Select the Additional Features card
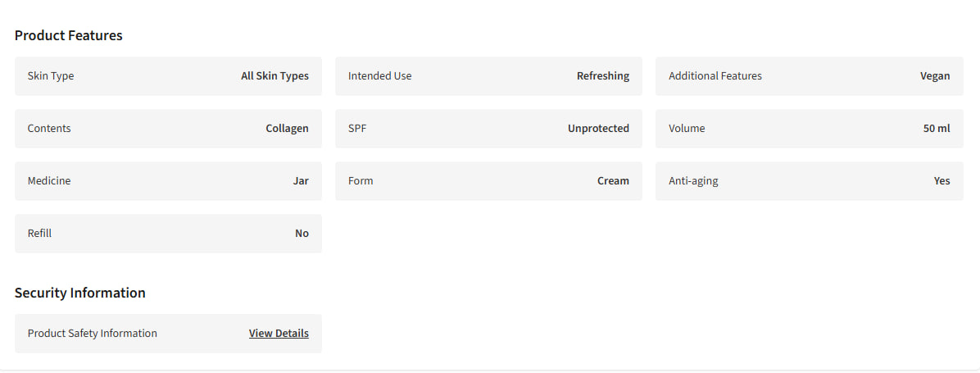The width and height of the screenshot is (980, 373). [x=810, y=76]
